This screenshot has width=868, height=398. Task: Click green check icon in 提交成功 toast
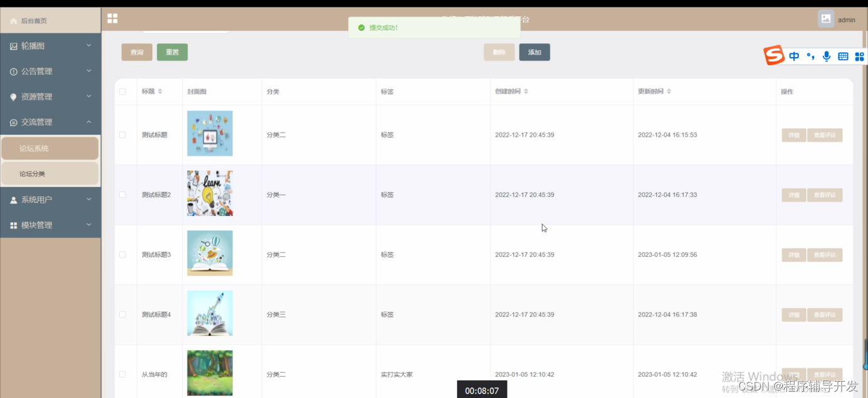361,28
